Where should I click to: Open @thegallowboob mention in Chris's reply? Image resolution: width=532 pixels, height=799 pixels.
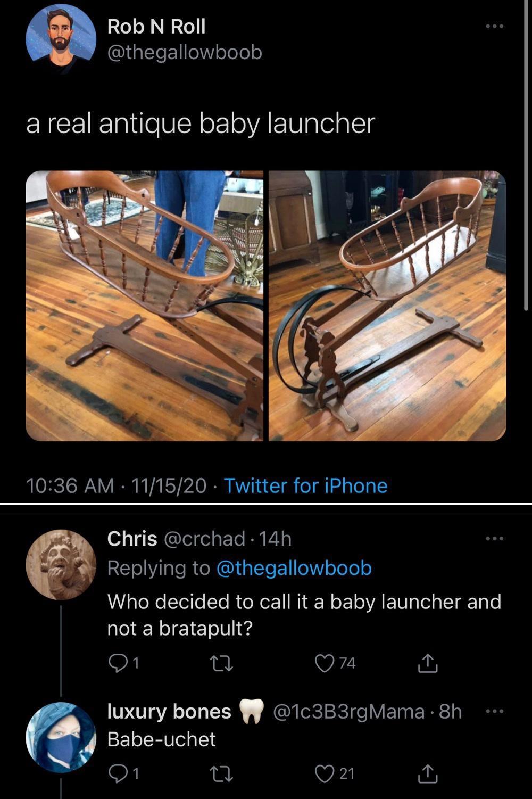click(294, 568)
